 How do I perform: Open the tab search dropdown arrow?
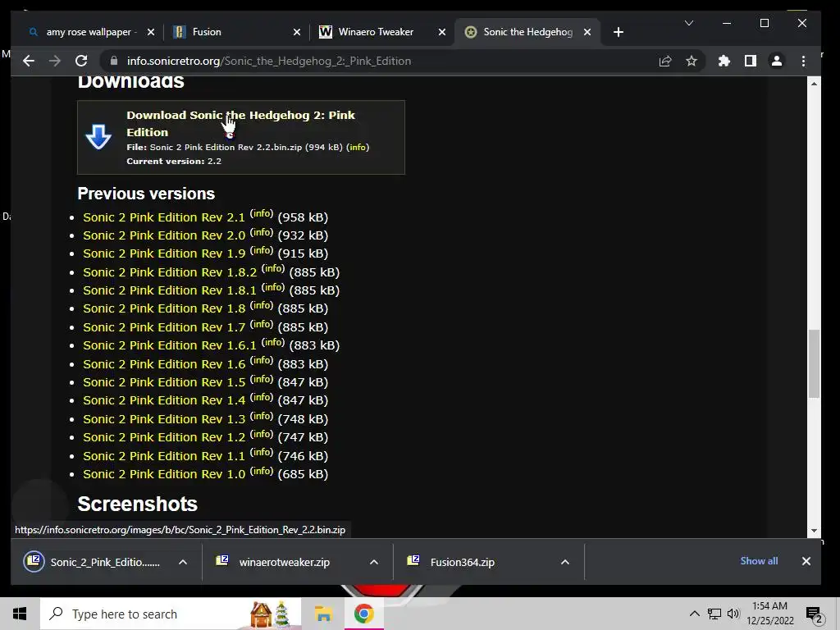click(689, 23)
